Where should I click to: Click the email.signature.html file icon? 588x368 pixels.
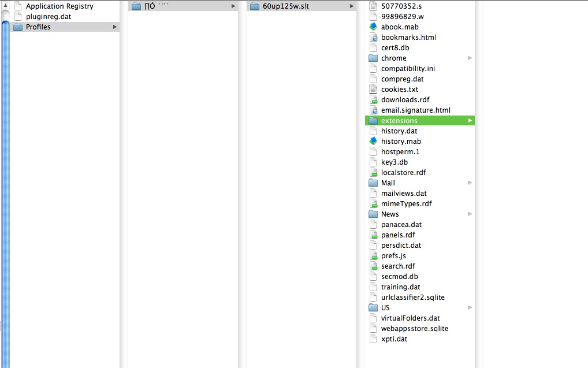(x=373, y=110)
